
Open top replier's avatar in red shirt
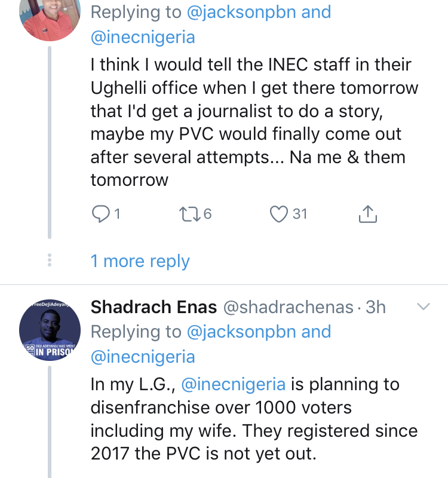50,16
